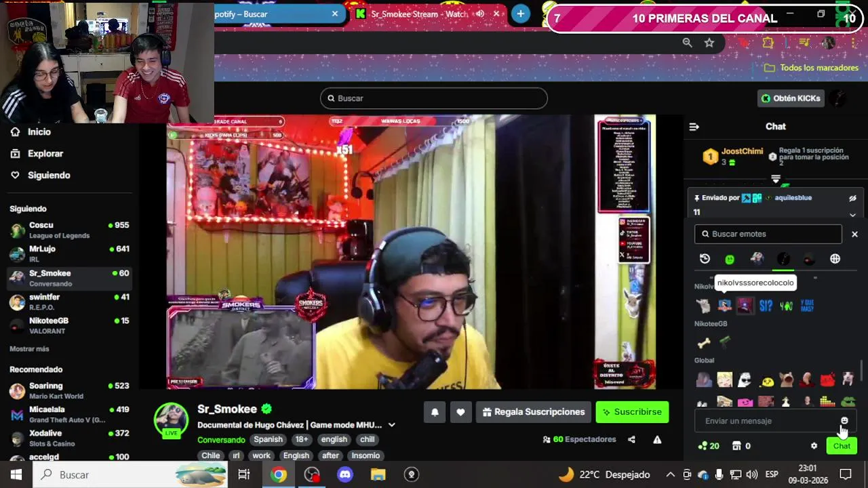Open channel points balance showing 20
The image size is (868, 488).
709,446
